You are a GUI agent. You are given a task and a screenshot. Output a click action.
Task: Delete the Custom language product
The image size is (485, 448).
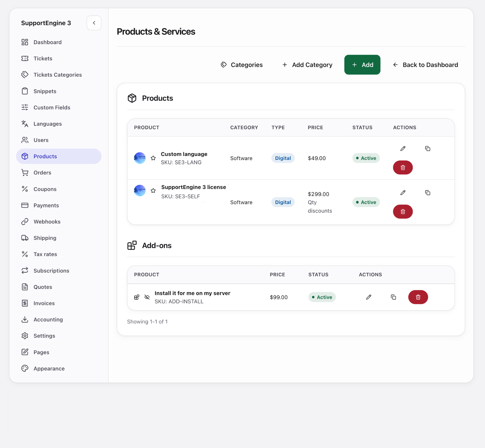403,167
